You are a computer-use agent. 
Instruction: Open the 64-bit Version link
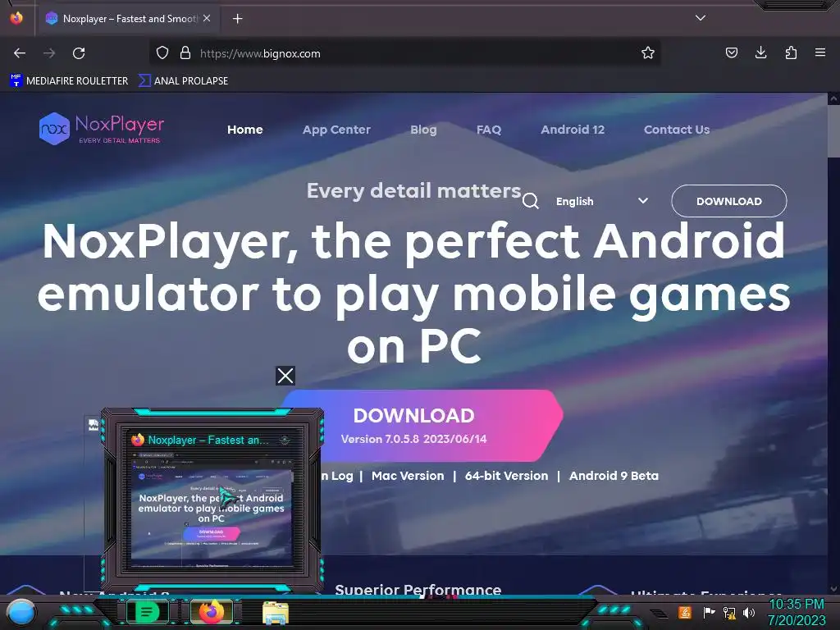[506, 476]
